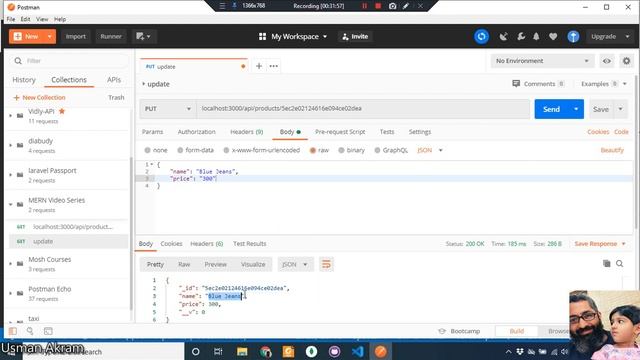Switch to the APIs tab
Viewport: 640px width, 360px height.
pyautogui.click(x=114, y=80)
